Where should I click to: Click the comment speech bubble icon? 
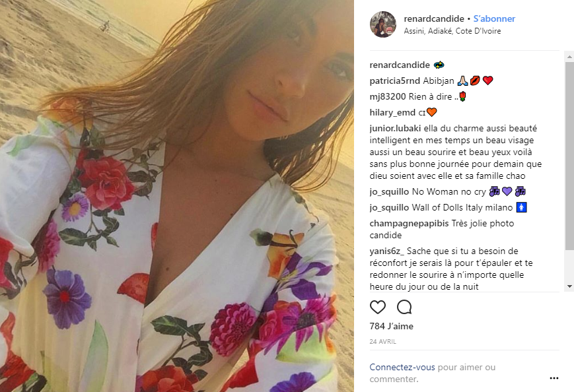tap(404, 307)
